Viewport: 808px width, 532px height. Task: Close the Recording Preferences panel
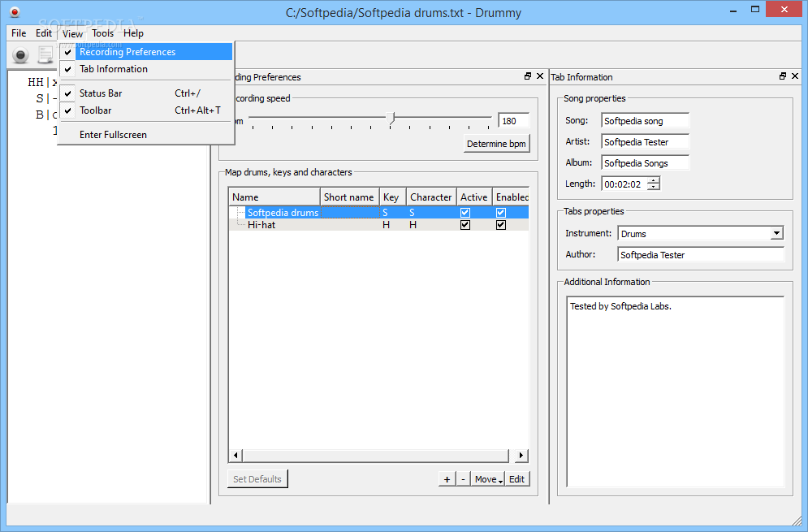tap(540, 76)
